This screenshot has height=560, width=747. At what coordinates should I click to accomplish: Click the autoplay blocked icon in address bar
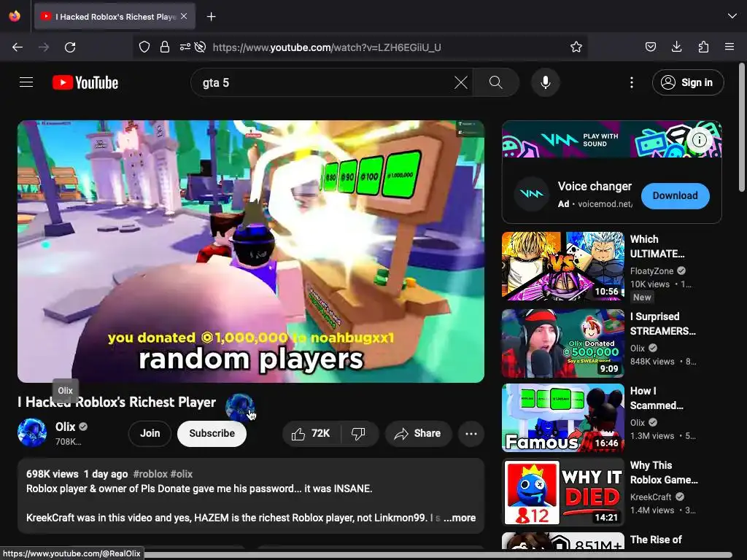coord(201,47)
